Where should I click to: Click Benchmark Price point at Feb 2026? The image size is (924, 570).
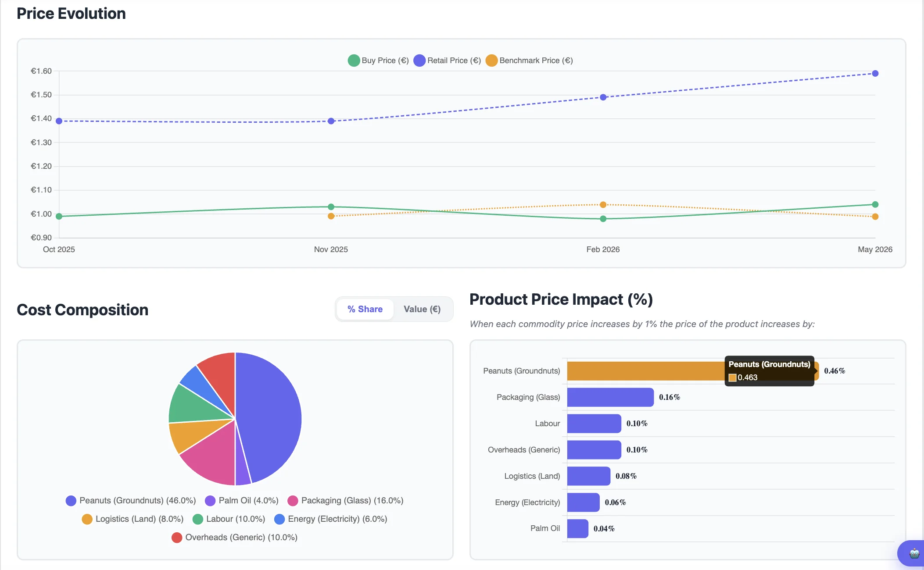[x=603, y=205]
